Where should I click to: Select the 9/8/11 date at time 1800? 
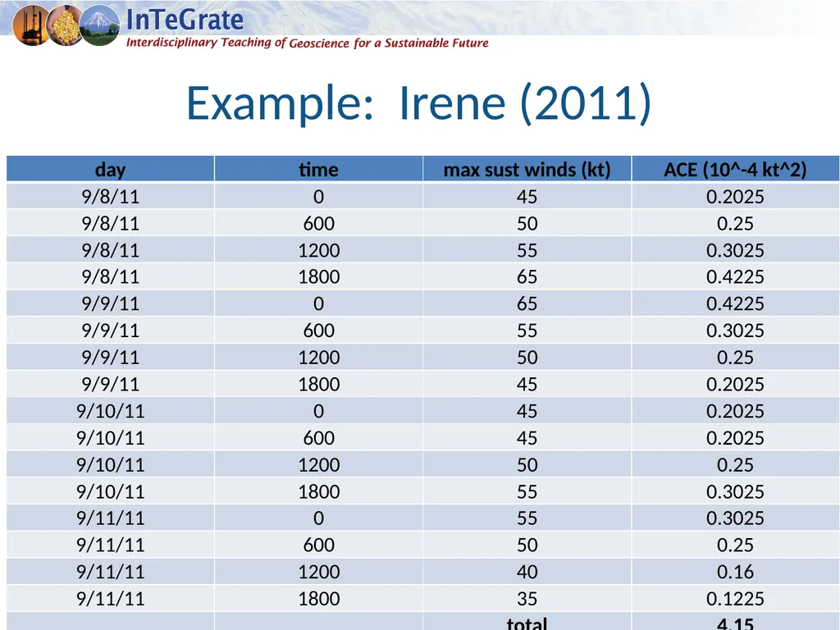tap(111, 276)
